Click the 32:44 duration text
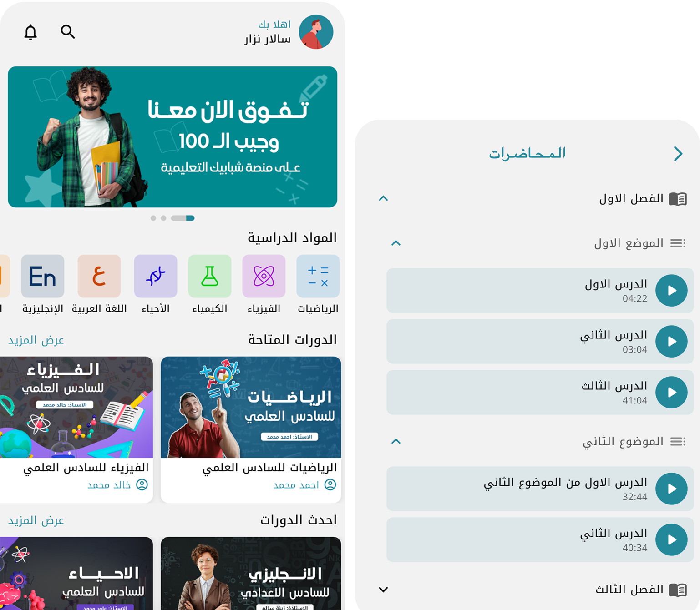700x610 pixels. click(635, 497)
